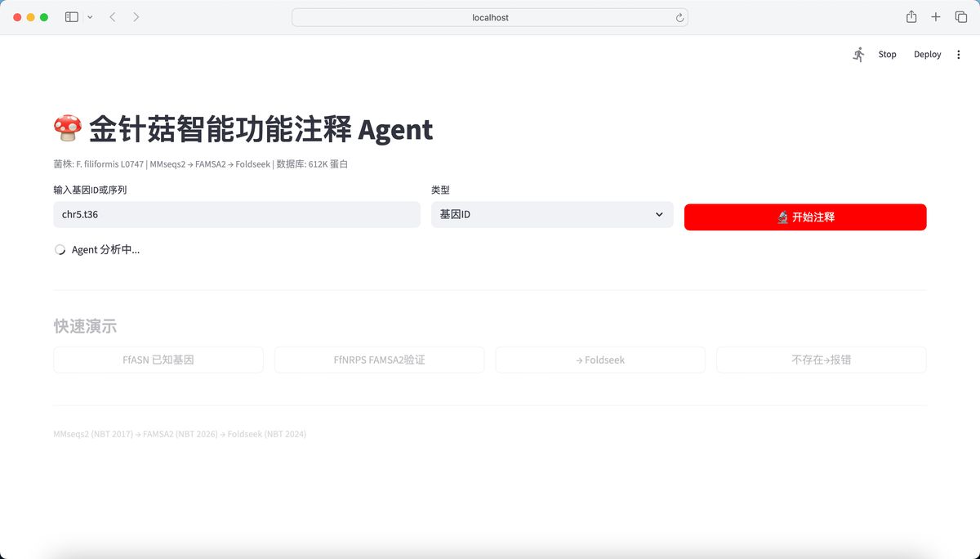
Task: Click the red 开始注释 button
Action: pos(805,217)
